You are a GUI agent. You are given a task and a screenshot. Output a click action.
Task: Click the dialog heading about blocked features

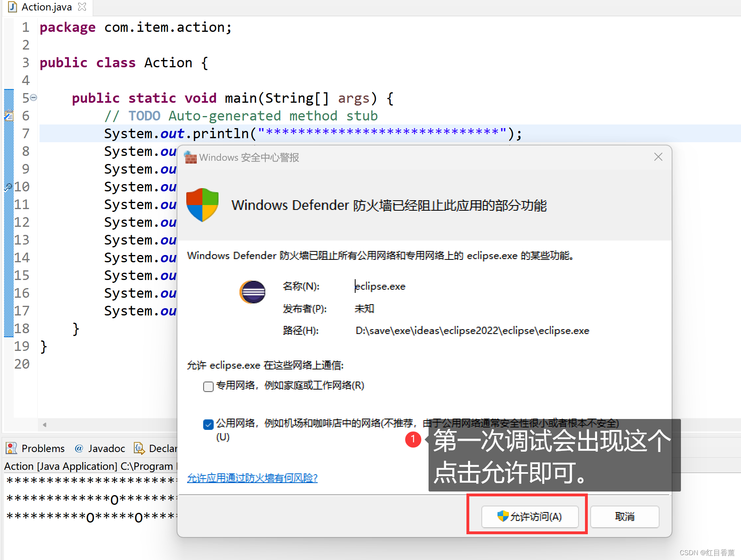pos(389,205)
